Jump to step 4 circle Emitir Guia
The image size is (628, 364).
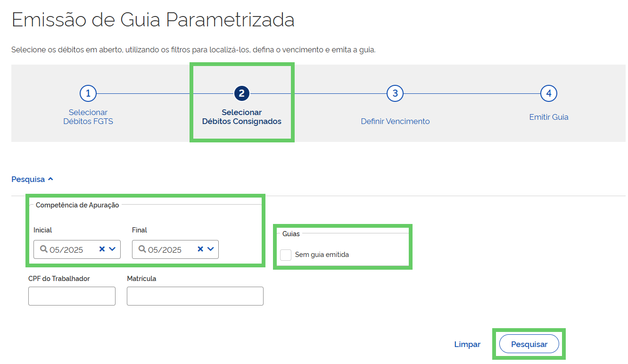click(x=549, y=93)
